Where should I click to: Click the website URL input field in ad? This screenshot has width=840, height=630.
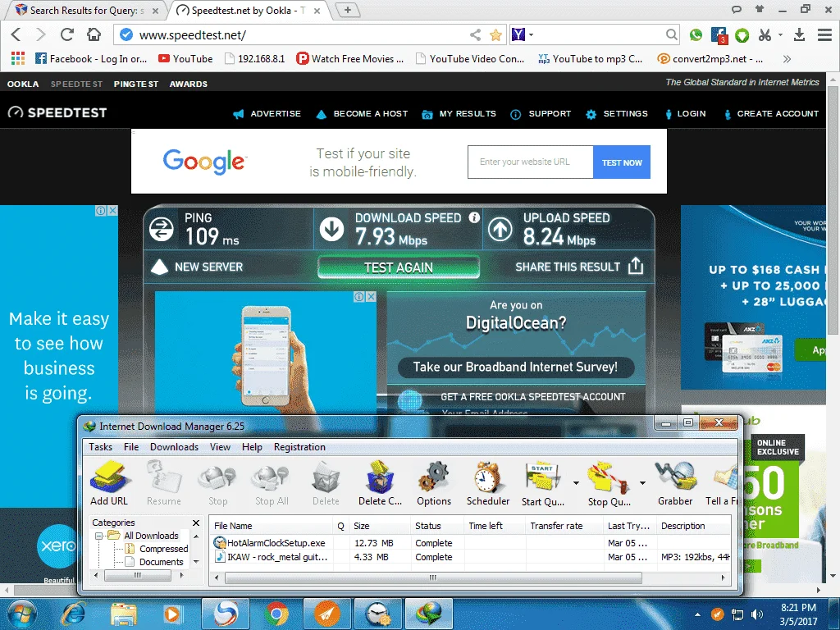(531, 162)
